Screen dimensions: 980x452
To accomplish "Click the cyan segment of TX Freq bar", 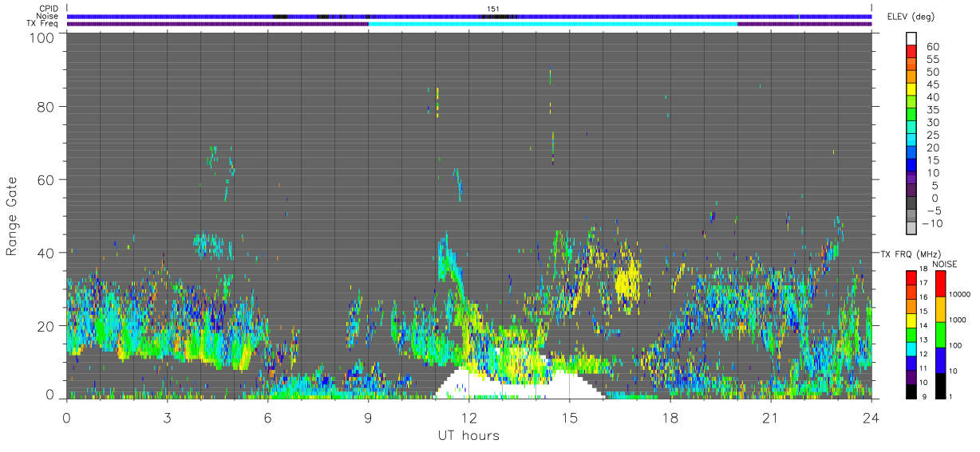I will coord(553,24).
